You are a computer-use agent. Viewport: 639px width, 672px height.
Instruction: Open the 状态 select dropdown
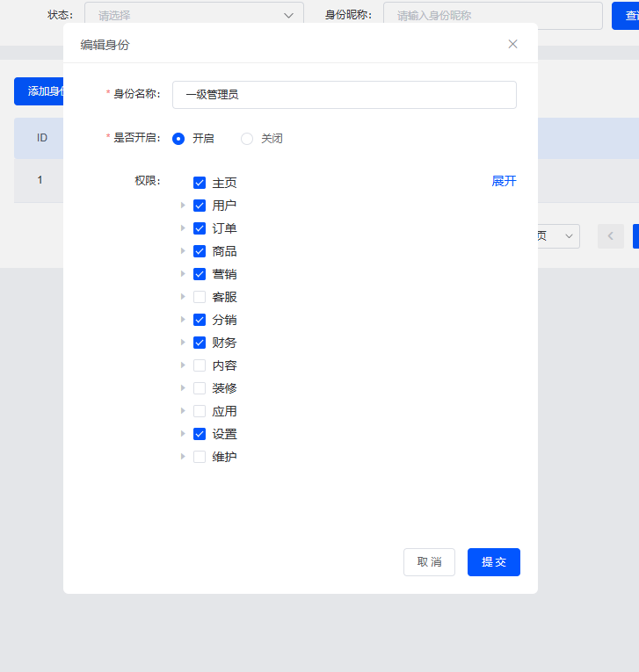pos(193,15)
